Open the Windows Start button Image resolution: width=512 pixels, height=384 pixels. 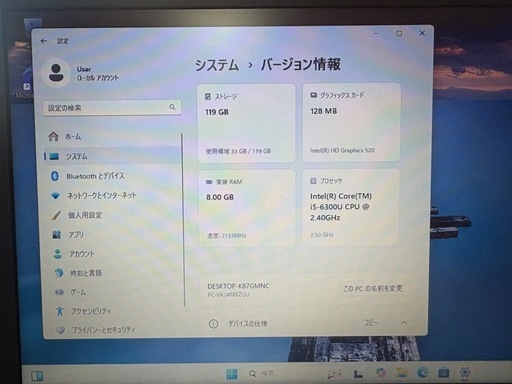point(232,374)
